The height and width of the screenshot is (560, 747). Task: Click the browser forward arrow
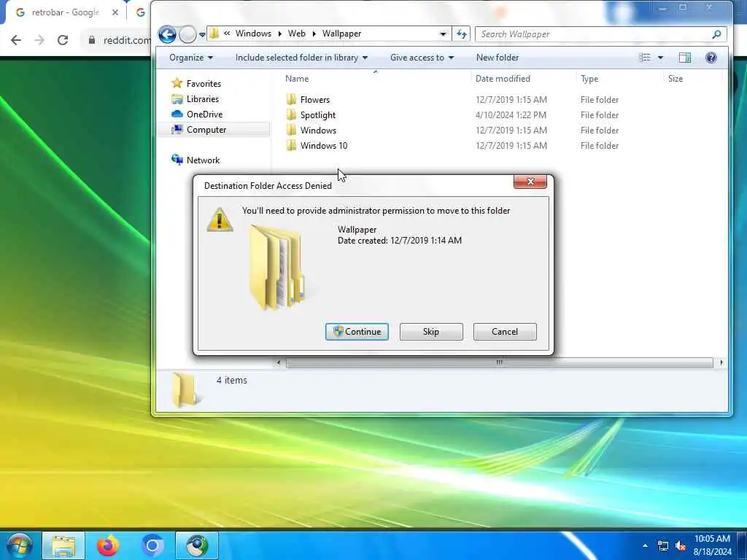(x=39, y=40)
